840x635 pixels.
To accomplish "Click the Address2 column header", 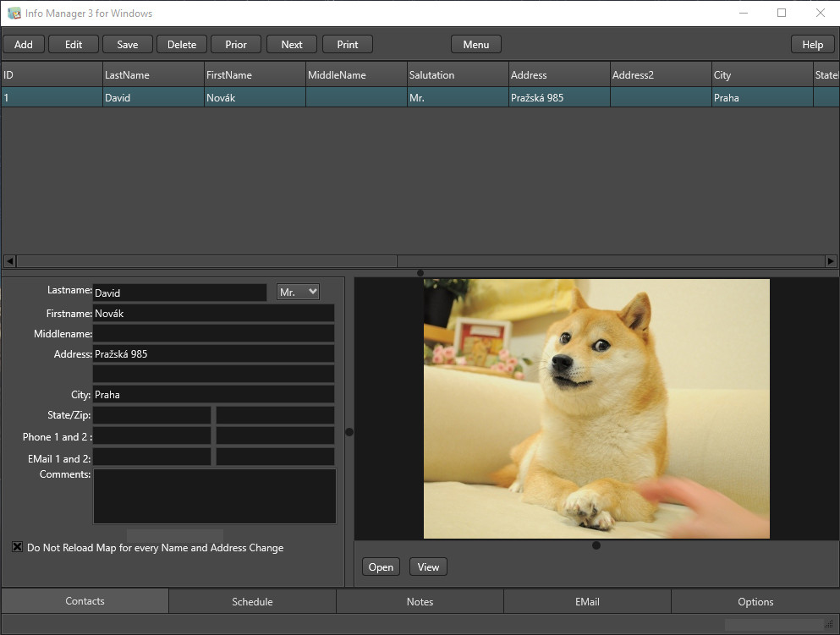I will pyautogui.click(x=661, y=75).
